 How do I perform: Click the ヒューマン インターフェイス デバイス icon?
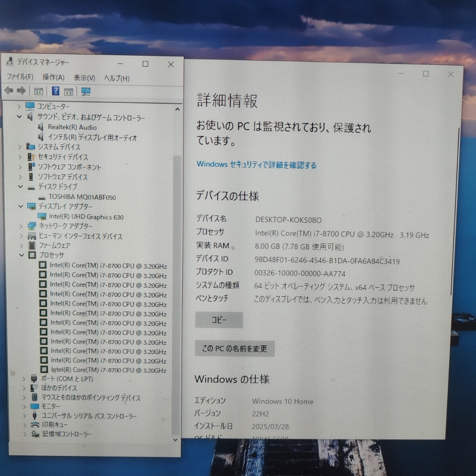32,236
